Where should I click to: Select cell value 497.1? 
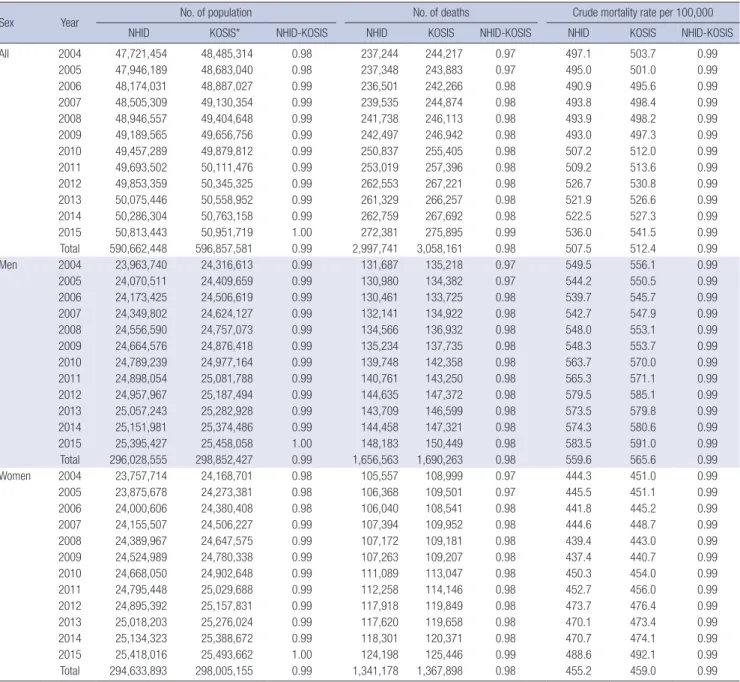[x=578, y=54]
